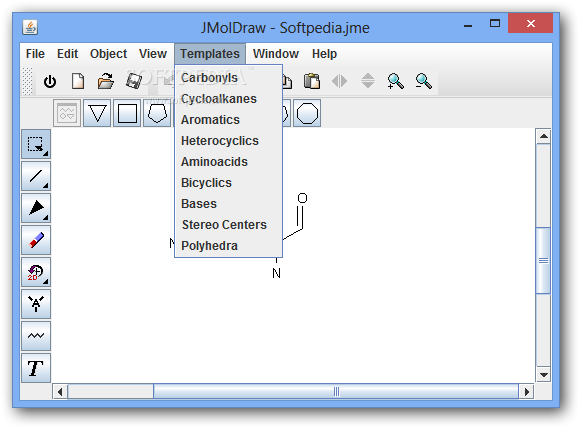Zoom out with the minus magnifier icon
The height and width of the screenshot is (428, 580).
[x=423, y=81]
